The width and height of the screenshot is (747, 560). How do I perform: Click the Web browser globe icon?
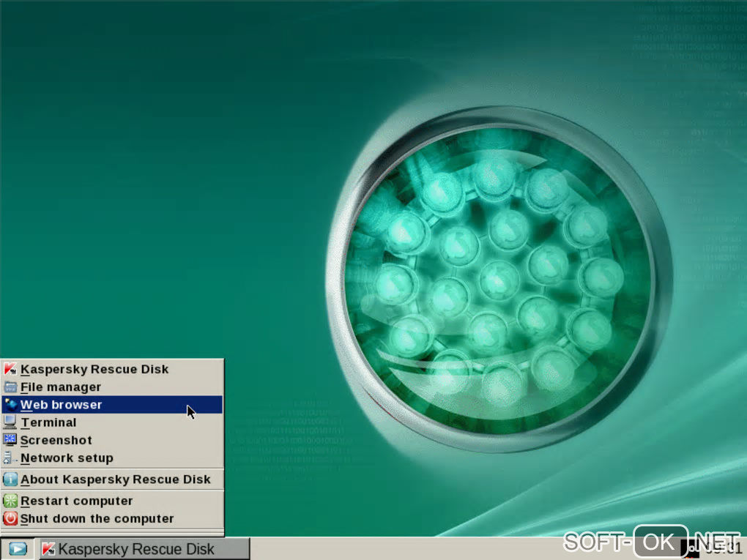(10, 405)
